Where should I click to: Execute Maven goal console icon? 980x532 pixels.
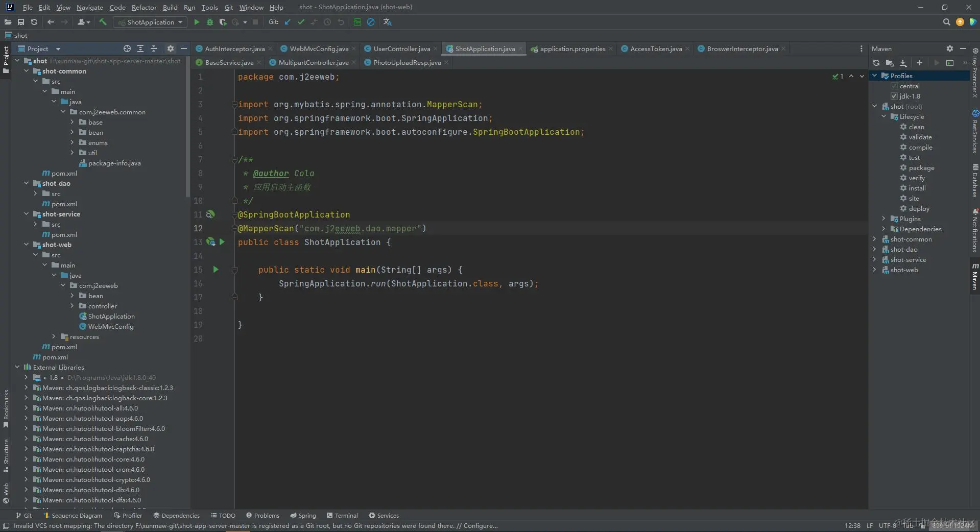950,63
